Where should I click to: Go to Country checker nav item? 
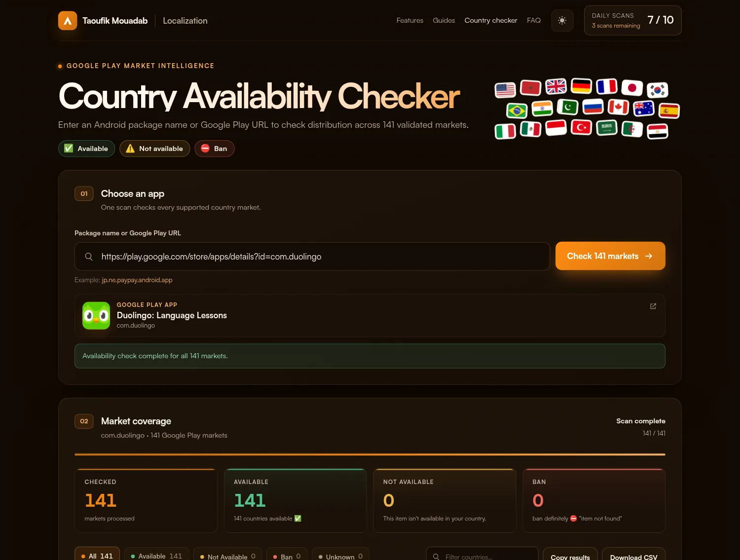coord(491,21)
